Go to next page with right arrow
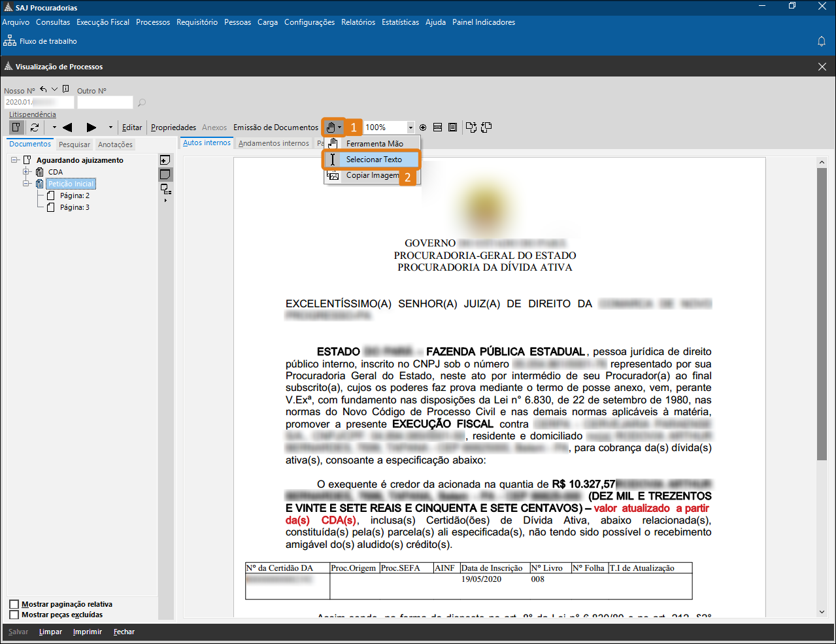This screenshot has height=644, width=836. coord(92,127)
